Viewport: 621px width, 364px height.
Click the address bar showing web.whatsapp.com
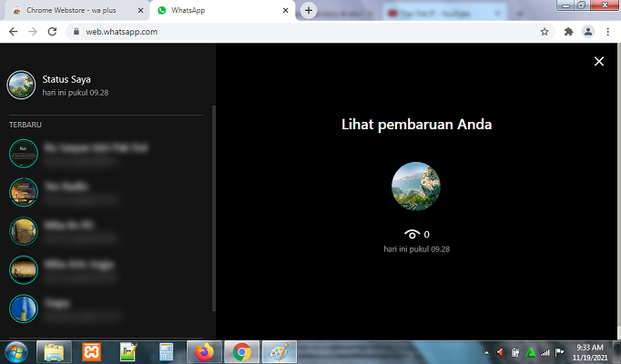[x=310, y=32]
